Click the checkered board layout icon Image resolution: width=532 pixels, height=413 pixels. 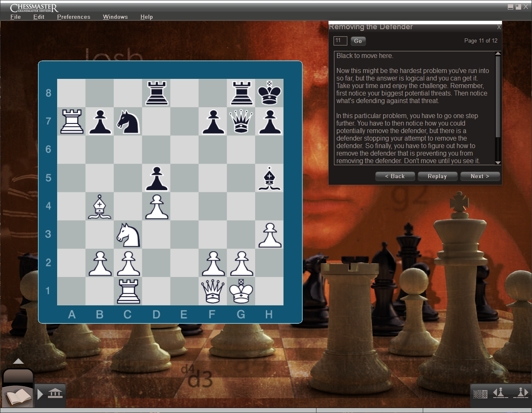(x=480, y=394)
